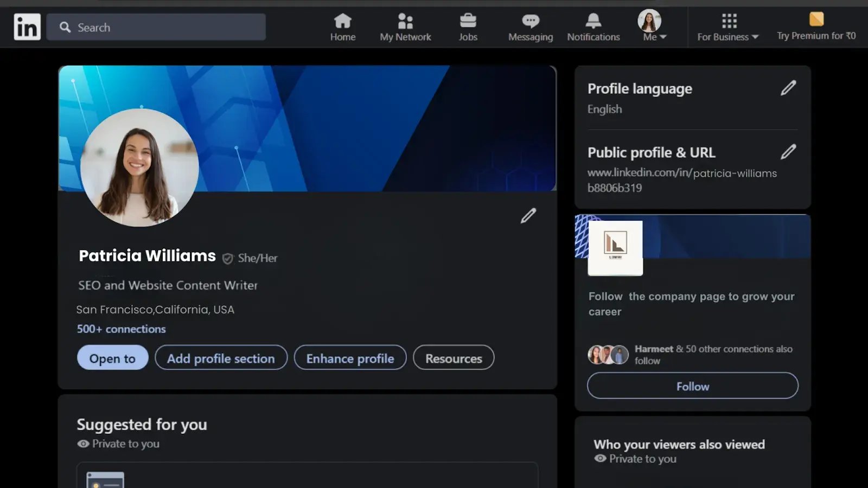Open Messaging chat icon
The height and width of the screenshot is (488, 868).
point(530,22)
